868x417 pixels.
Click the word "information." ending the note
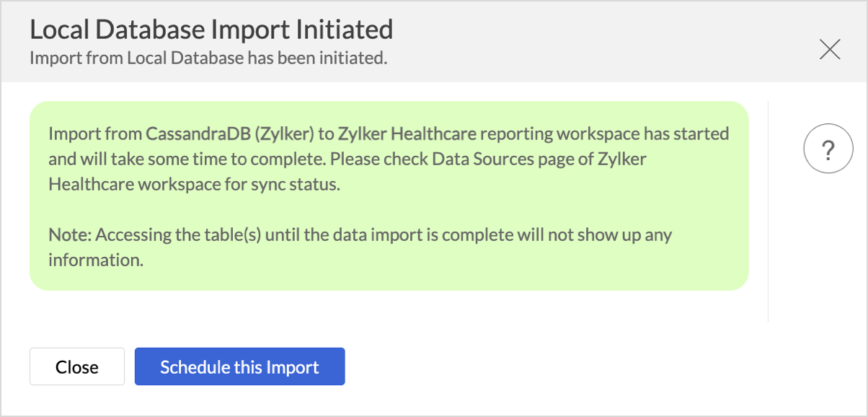(x=96, y=260)
